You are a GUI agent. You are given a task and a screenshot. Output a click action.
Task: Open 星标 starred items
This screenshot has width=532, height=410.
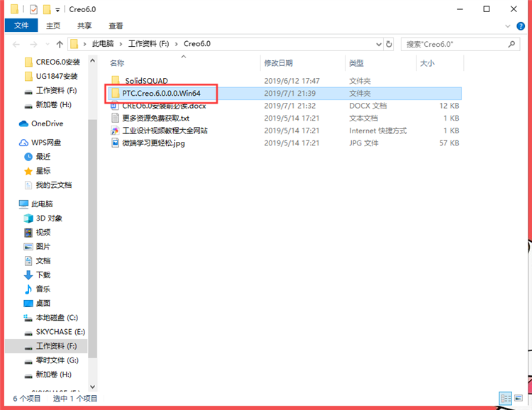(43, 171)
